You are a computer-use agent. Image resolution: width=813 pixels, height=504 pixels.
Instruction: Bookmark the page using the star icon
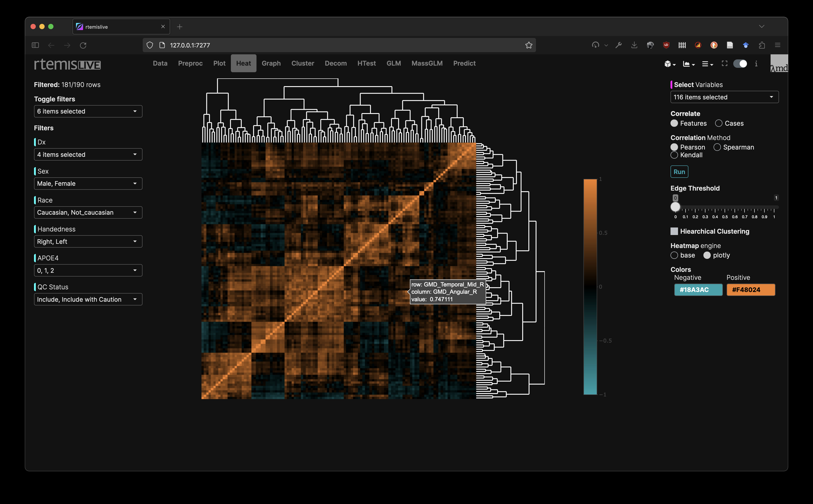[528, 45]
